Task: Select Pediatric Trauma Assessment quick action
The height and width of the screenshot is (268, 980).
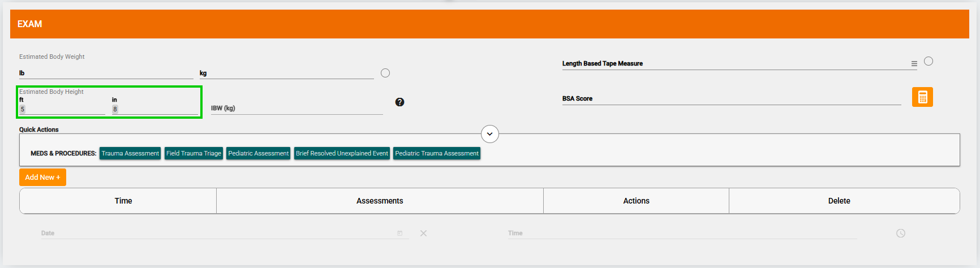Action: (436, 153)
